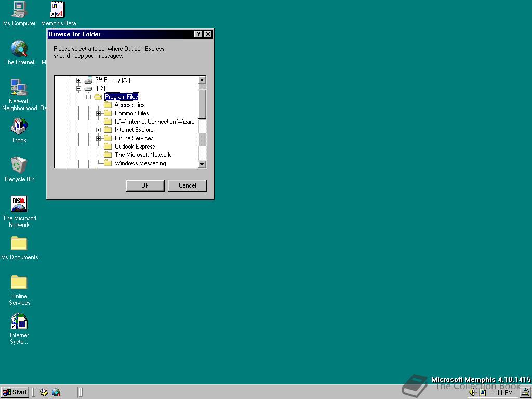
Task: Click the 3½ Floppy drive icon
Action: click(x=88, y=80)
